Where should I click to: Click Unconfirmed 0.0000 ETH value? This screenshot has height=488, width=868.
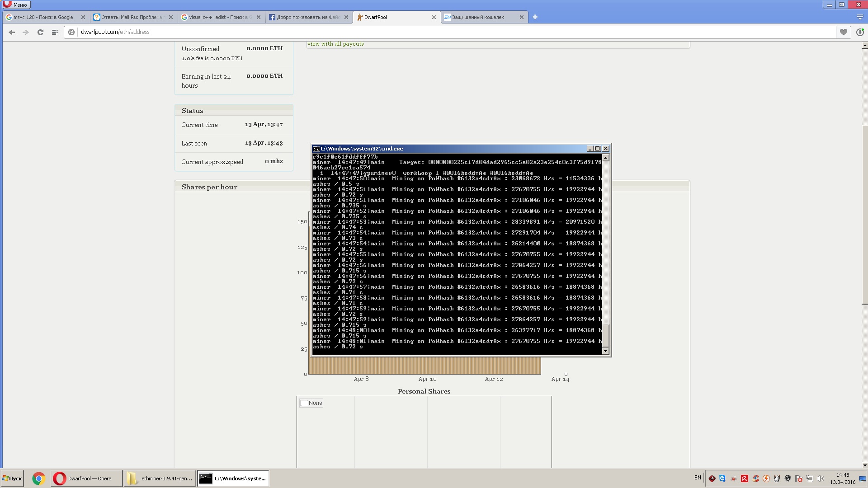[x=264, y=48]
